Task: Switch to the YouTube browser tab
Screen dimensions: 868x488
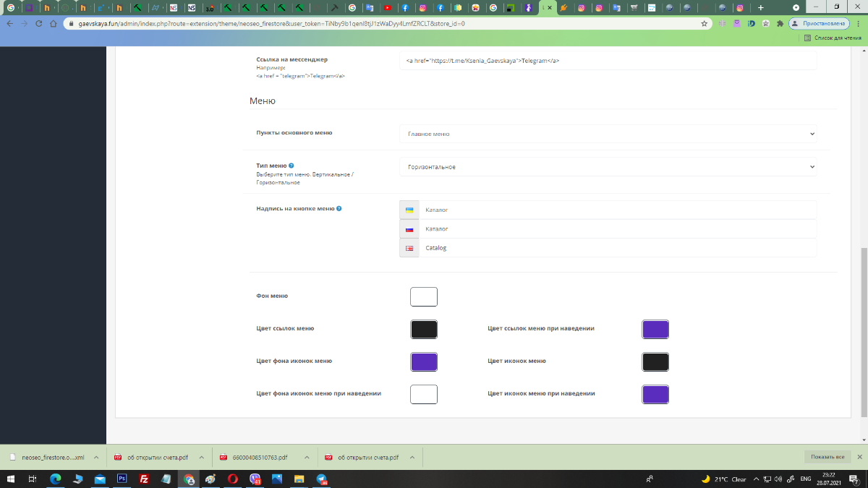Action: [388, 7]
